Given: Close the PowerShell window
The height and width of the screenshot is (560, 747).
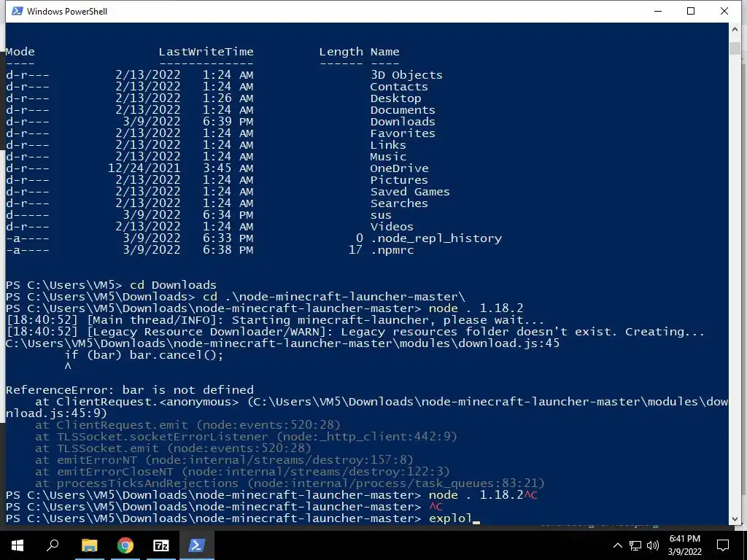Looking at the screenshot, I should 724,11.
